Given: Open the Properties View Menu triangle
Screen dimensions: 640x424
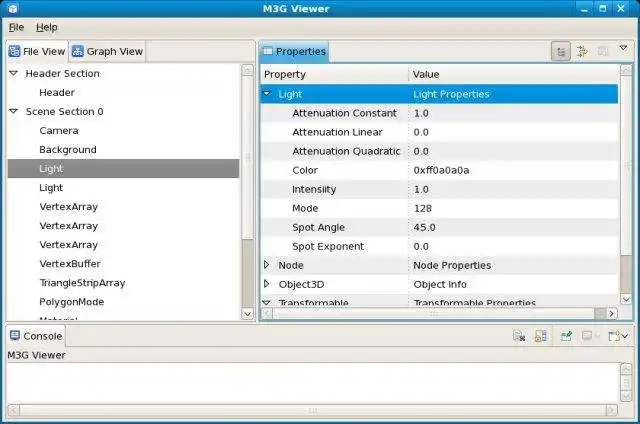Looking at the screenshot, I should (x=623, y=48).
